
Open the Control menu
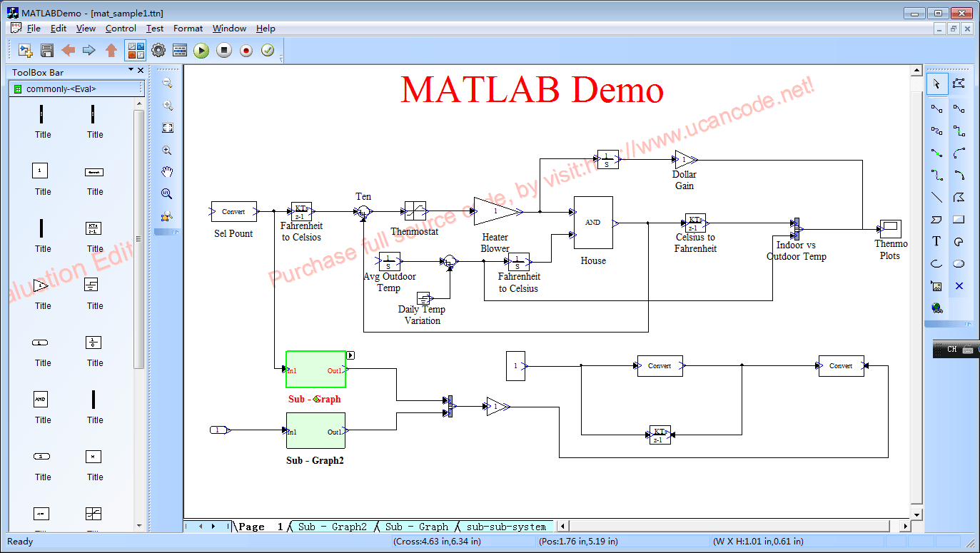click(121, 29)
